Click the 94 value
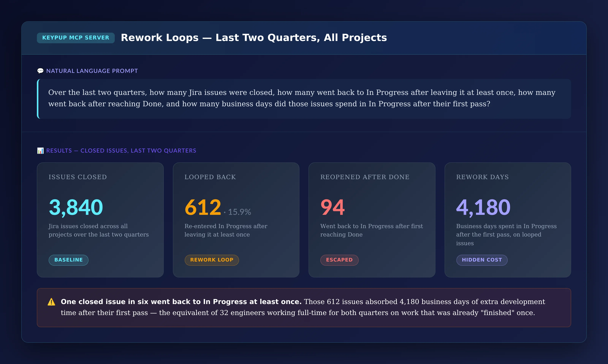This screenshot has height=364, width=608. click(333, 207)
